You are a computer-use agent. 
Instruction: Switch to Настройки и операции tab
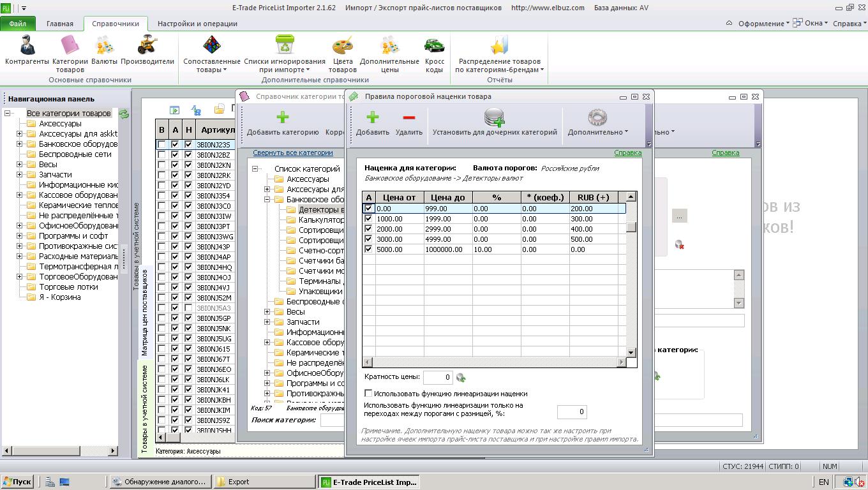(198, 24)
